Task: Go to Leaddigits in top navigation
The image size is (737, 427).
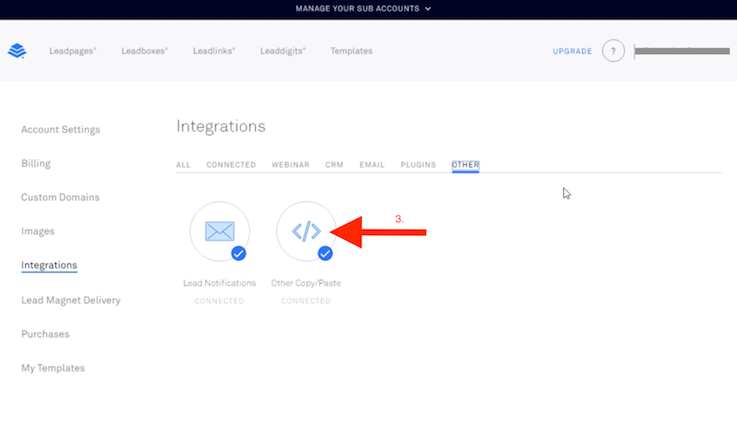Action: (283, 51)
